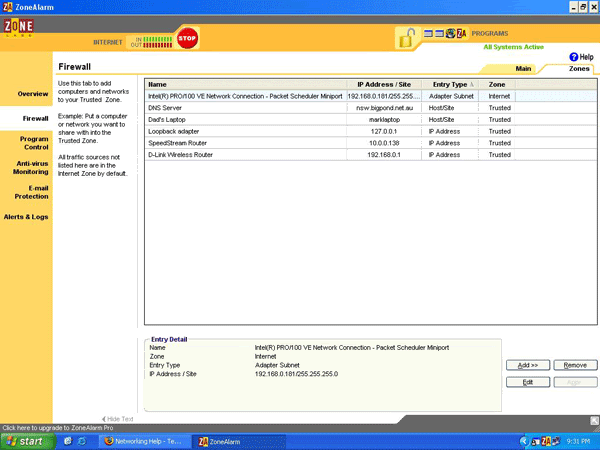The height and width of the screenshot is (450, 600).
Task: Click the Edit button
Action: pos(526,382)
